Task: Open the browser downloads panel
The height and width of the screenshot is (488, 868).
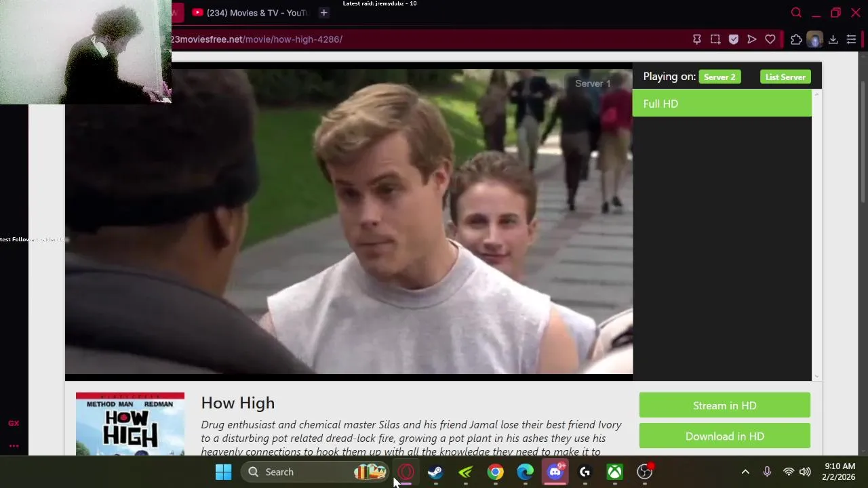Action: point(833,39)
